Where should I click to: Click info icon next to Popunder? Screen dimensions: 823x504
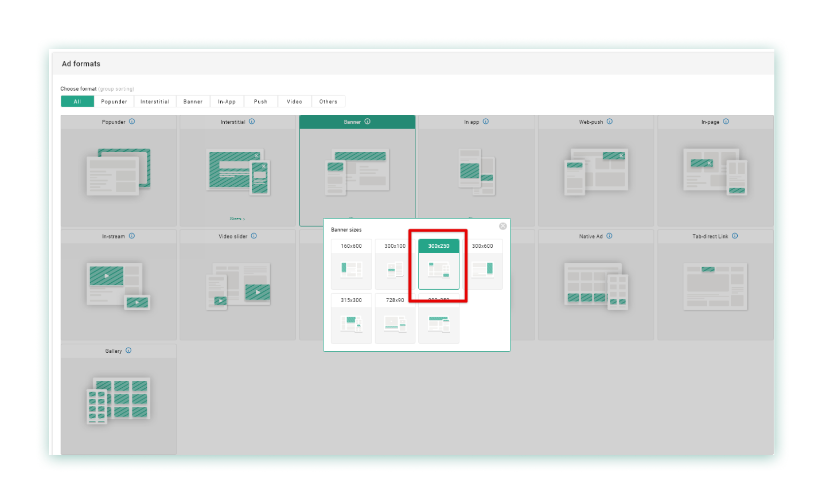(x=132, y=122)
